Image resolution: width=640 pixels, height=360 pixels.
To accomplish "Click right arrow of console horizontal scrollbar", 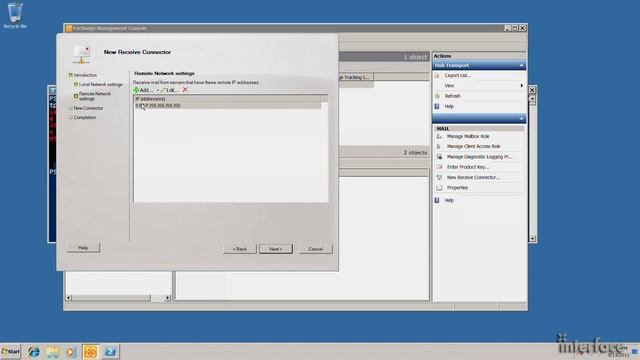I will pyautogui.click(x=168, y=298).
